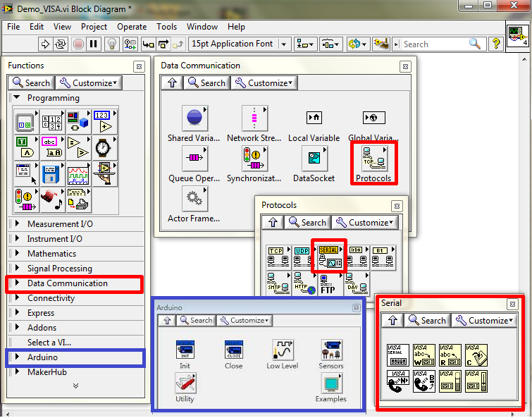Expand the Data Communication category
Viewport: 532px width, 418px height.
[17, 283]
